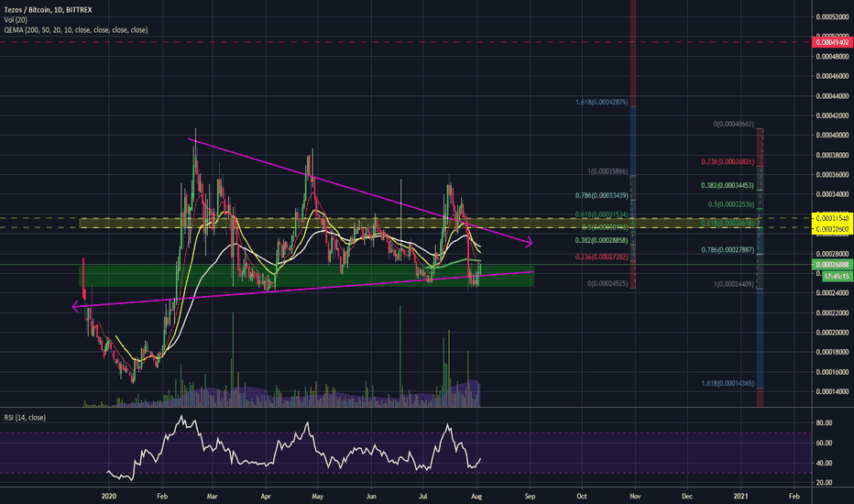Click the Dec time axis label
The image size is (854, 504).
pos(687,497)
